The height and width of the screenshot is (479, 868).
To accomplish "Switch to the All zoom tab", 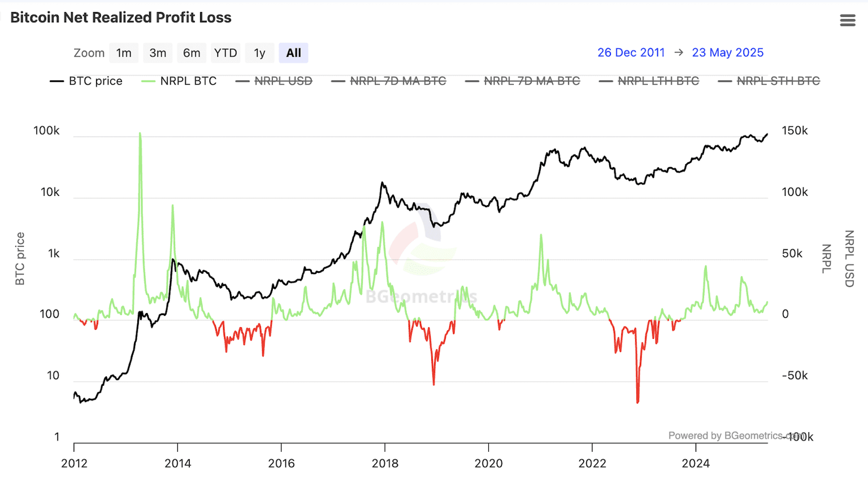I will click(x=293, y=53).
